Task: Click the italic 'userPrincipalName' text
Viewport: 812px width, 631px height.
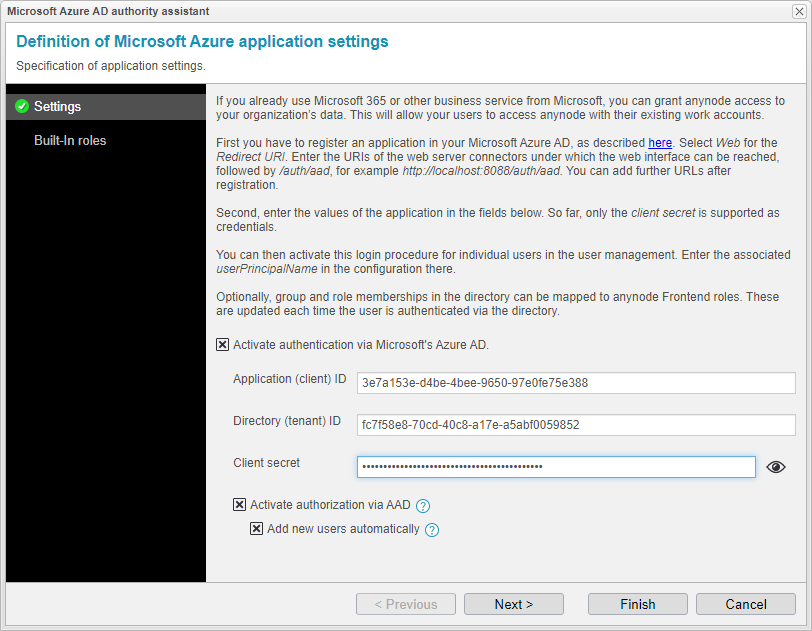Action: 267,269
